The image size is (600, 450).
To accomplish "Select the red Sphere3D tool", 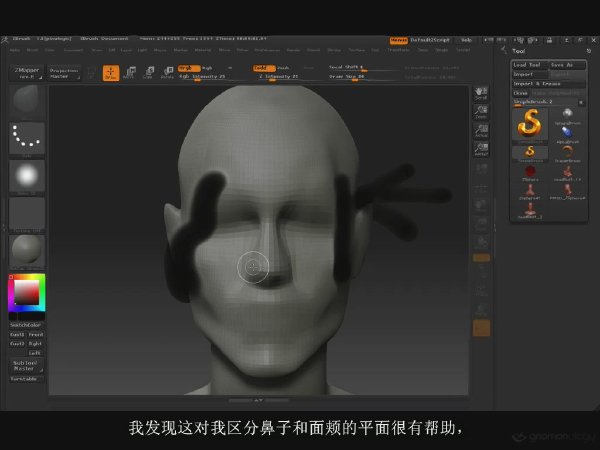I will [x=530, y=173].
